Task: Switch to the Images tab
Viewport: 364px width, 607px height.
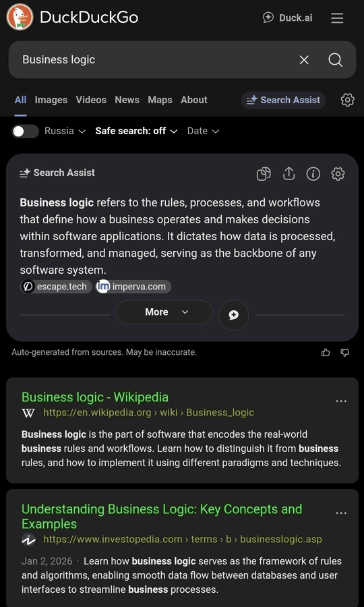Action: 51,100
